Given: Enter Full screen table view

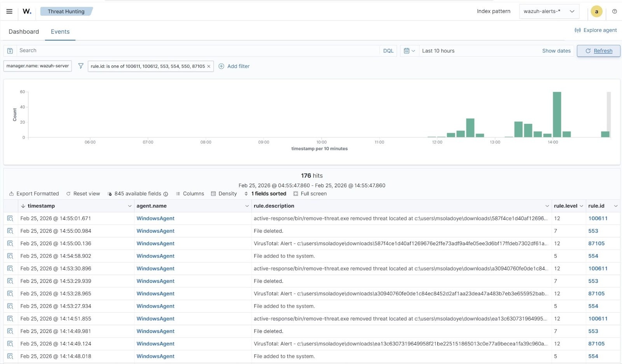Looking at the screenshot, I should tap(310, 193).
